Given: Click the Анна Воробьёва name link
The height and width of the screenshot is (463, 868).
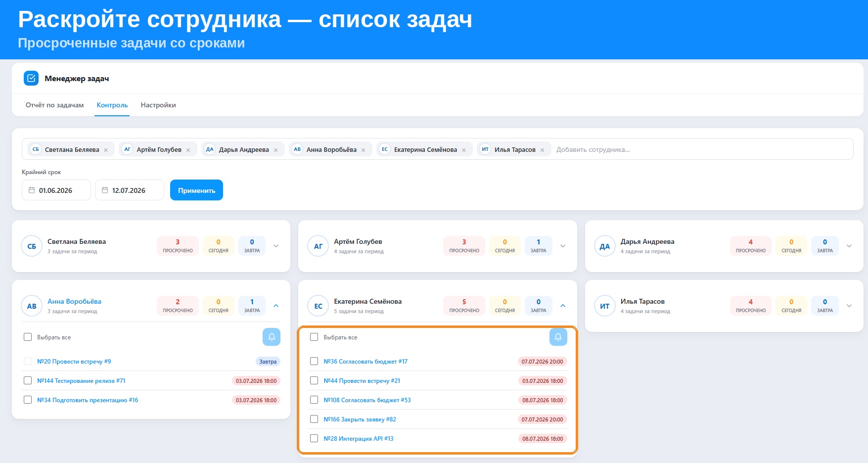Looking at the screenshot, I should [74, 301].
